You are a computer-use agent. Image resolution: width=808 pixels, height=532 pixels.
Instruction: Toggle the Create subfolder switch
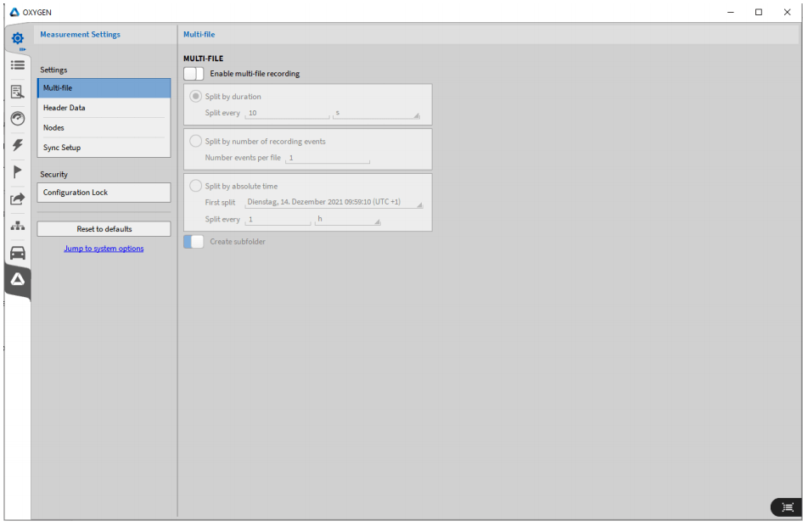click(x=194, y=242)
